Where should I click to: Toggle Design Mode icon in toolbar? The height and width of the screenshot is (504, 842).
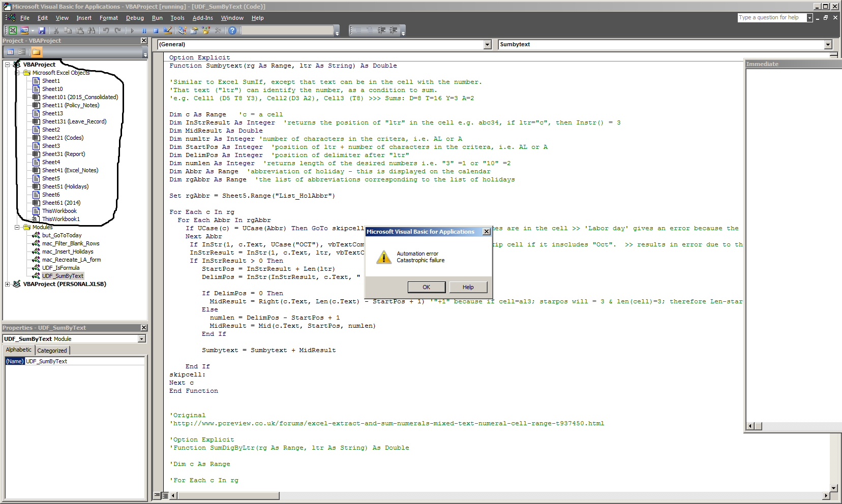pos(168,30)
